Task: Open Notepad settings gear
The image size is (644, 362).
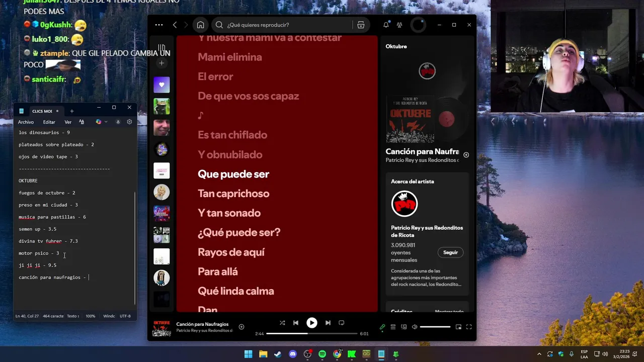Action: pos(129,122)
